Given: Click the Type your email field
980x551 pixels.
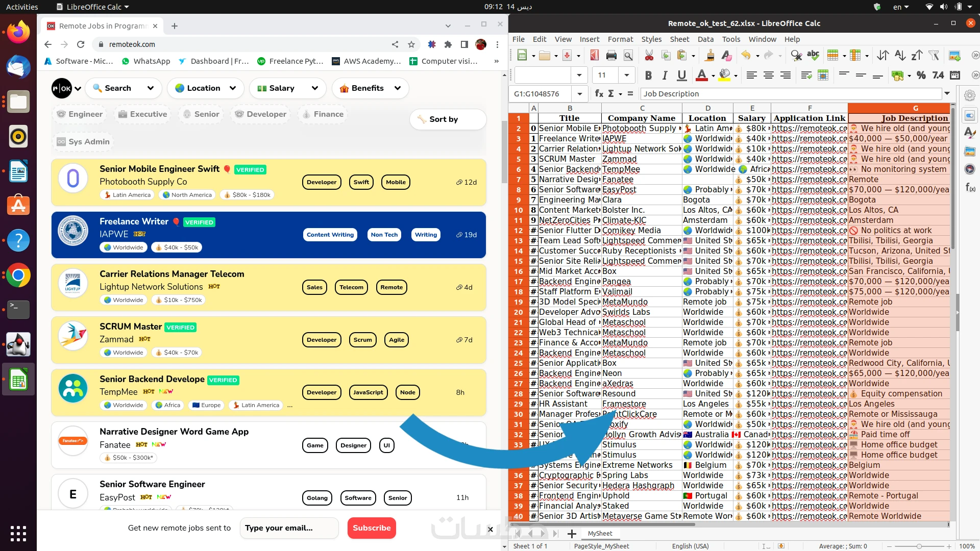Looking at the screenshot, I should (289, 528).
